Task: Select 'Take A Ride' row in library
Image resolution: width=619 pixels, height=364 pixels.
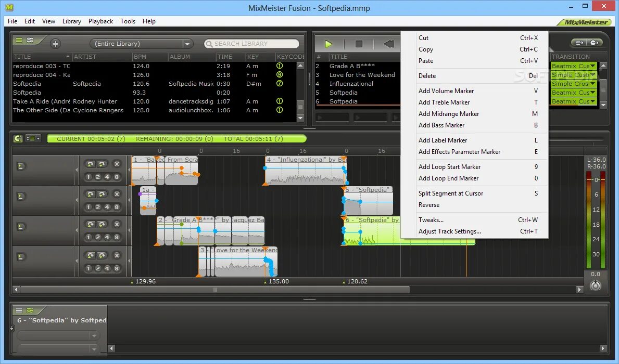Action: (x=154, y=101)
